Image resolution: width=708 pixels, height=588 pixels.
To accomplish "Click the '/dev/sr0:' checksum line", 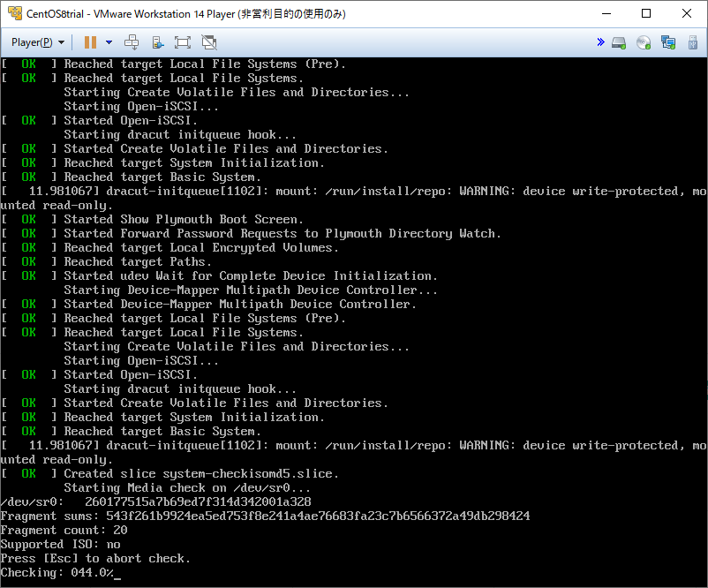I will tap(155, 501).
